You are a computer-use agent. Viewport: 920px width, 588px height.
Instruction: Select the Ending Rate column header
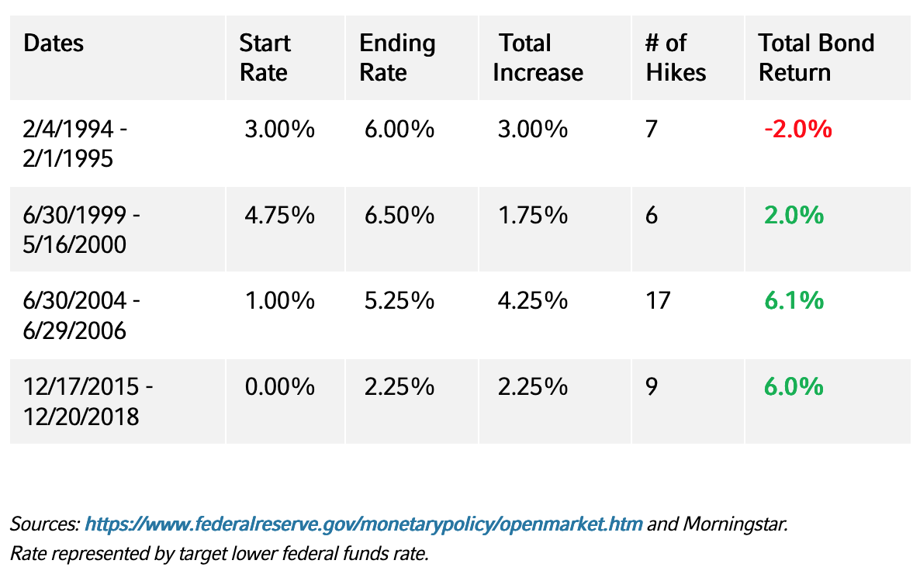pos(397,57)
